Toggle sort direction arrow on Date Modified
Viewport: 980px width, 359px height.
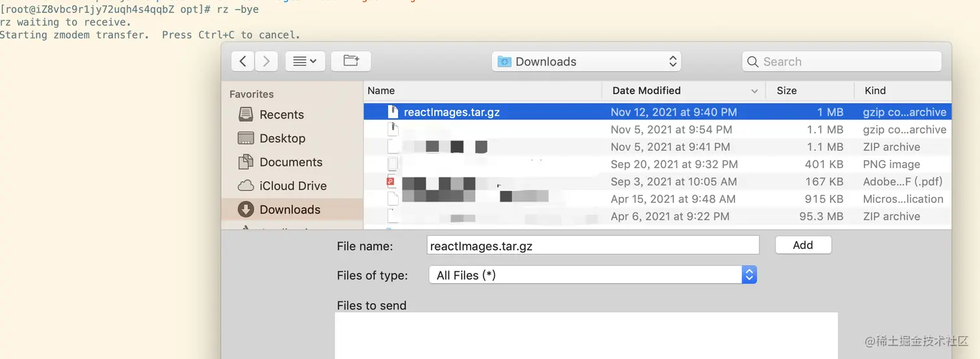coord(754,91)
